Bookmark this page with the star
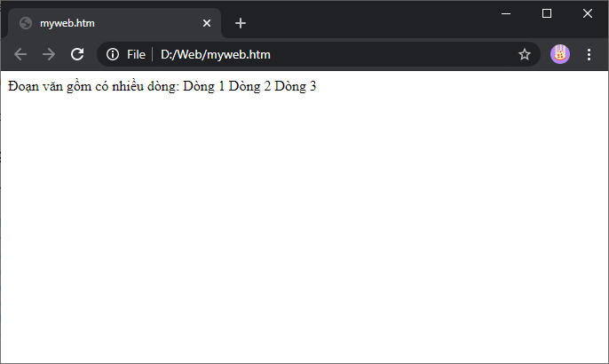The width and height of the screenshot is (609, 364). point(525,54)
